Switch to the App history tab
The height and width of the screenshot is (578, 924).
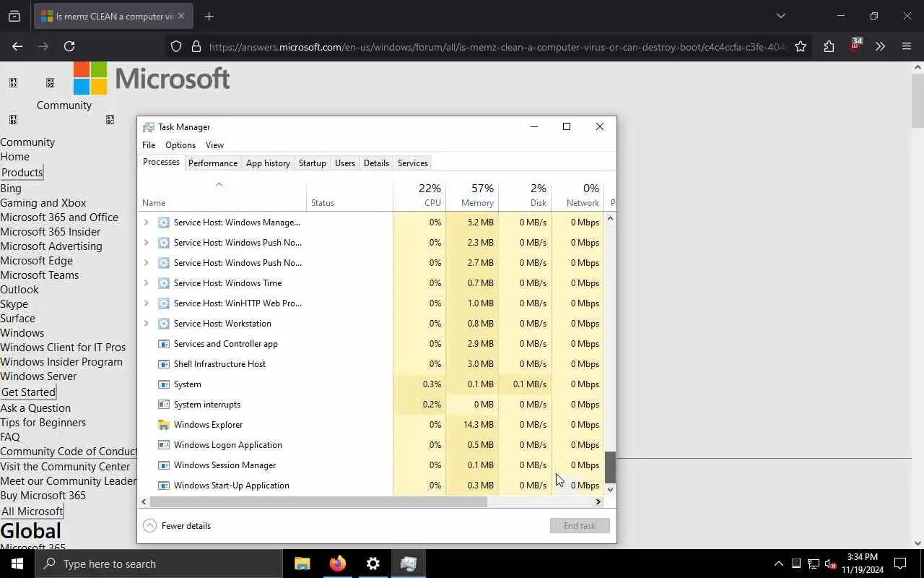click(268, 163)
